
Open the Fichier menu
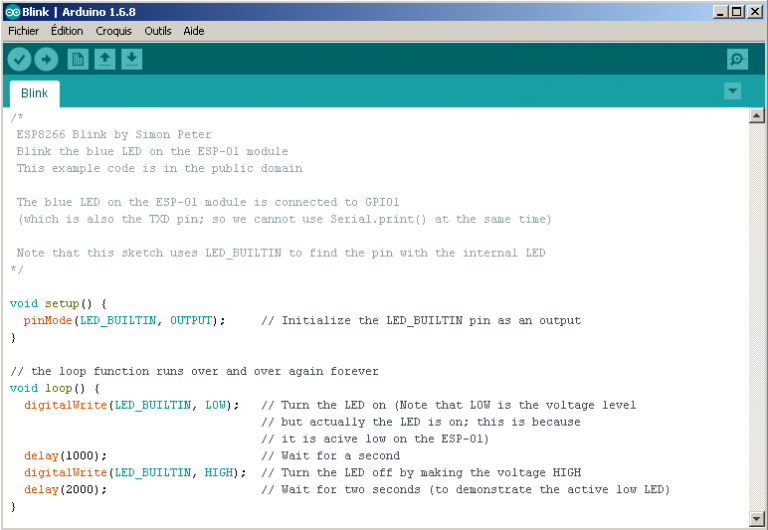tap(23, 31)
